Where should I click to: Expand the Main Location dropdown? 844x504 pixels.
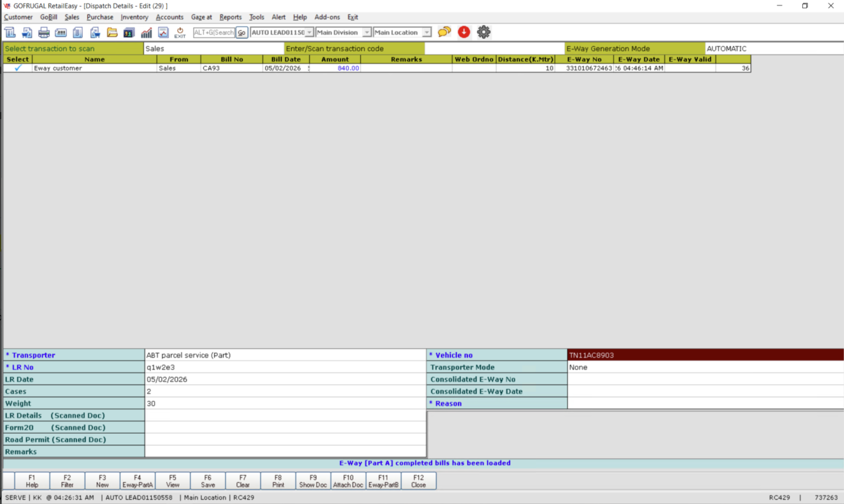coord(426,33)
